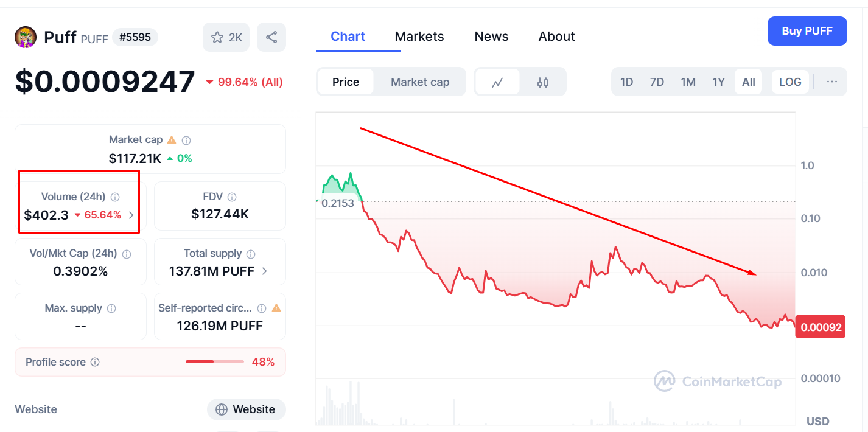Image resolution: width=868 pixels, height=432 pixels.
Task: Switch to candlestick chart icon
Action: (x=543, y=82)
